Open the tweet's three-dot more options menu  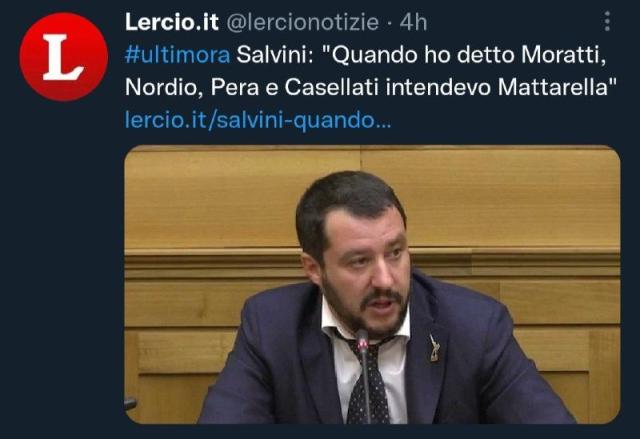(x=607, y=21)
